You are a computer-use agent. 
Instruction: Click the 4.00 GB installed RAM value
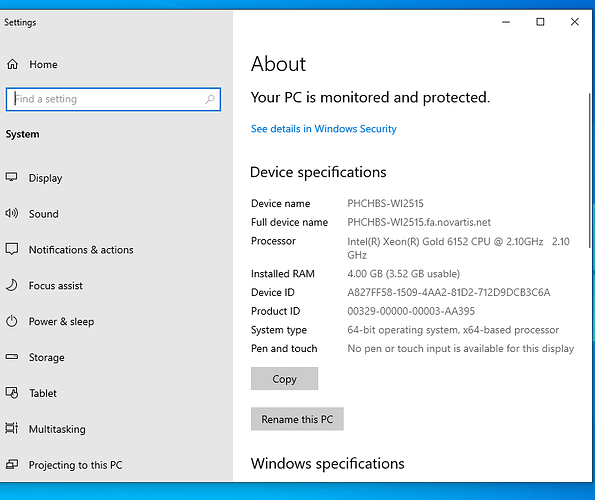click(403, 274)
